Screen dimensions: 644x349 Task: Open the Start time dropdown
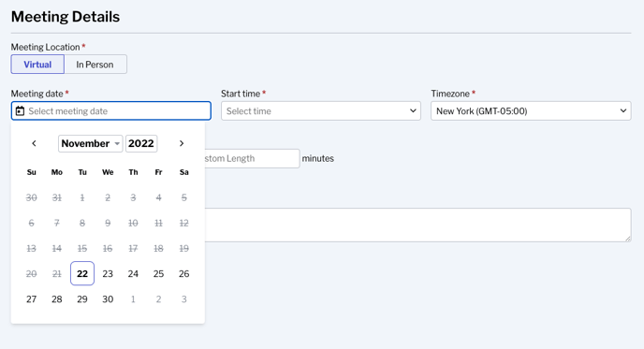pyautogui.click(x=321, y=110)
